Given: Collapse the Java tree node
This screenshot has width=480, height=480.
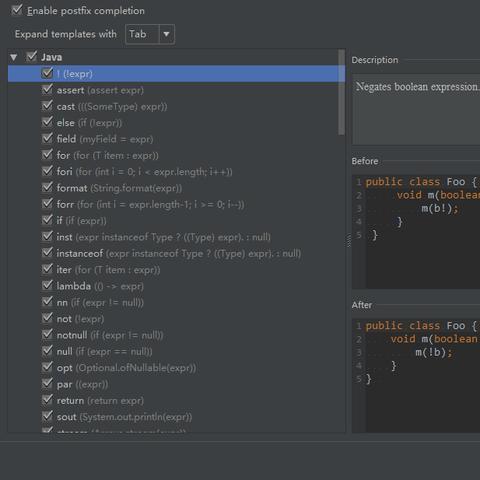Looking at the screenshot, I should click(x=14, y=57).
